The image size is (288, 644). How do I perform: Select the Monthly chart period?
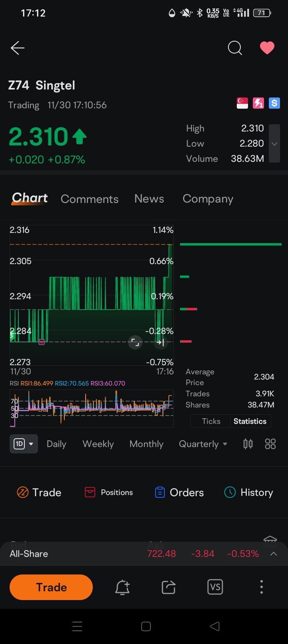(x=146, y=444)
